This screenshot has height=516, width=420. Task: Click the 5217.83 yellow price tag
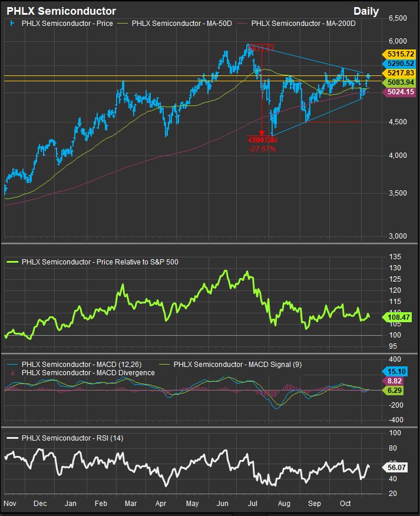coord(399,73)
